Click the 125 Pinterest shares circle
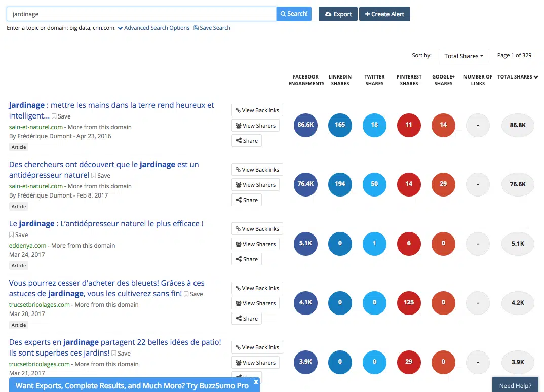 click(x=409, y=303)
